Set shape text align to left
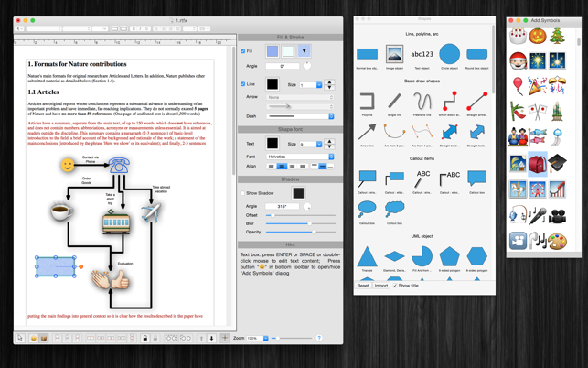This screenshot has height=368, width=588. pos(271,167)
